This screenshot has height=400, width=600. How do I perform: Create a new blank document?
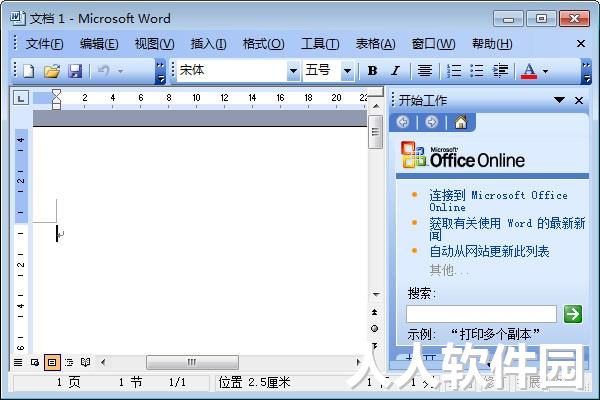[29, 71]
